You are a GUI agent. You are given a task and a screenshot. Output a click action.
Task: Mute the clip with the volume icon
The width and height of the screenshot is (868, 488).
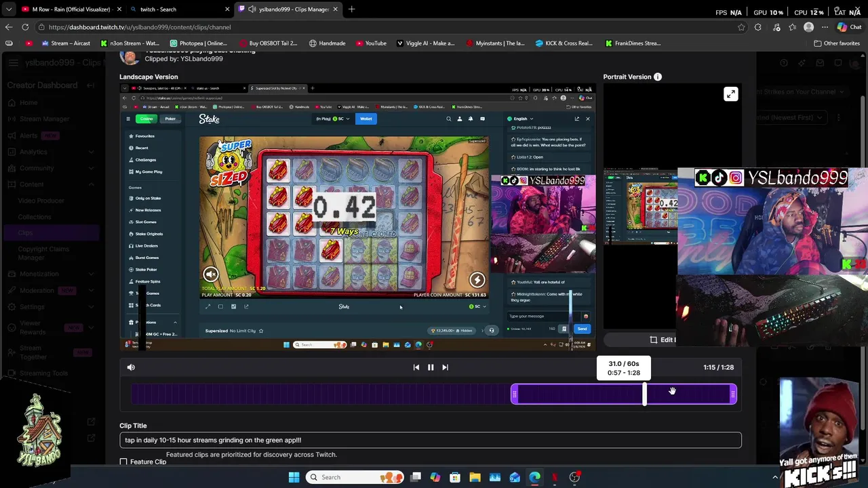point(131,367)
